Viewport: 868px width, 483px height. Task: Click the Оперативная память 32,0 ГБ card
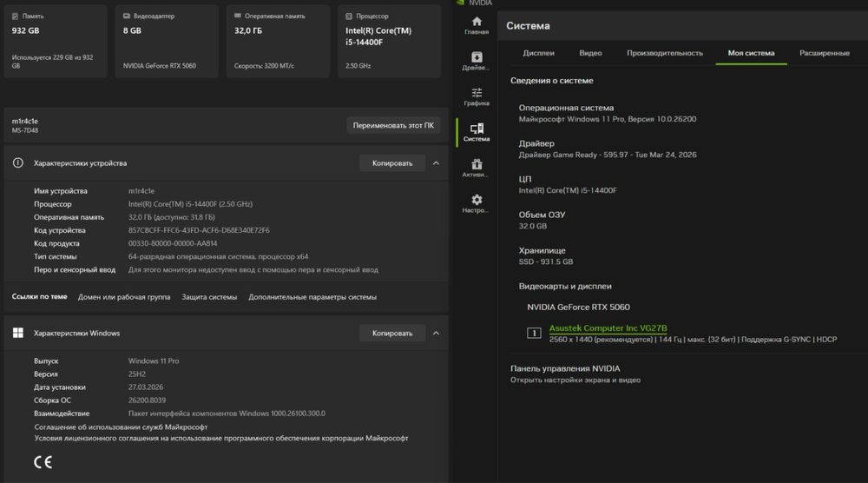278,41
